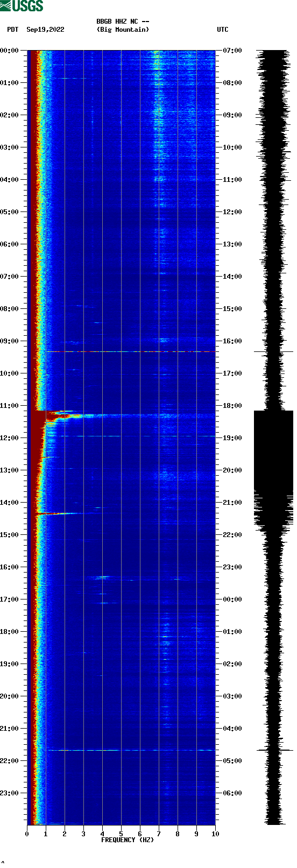
Task: Click the 00:00 UTC right-axis label
Action: coord(232,599)
